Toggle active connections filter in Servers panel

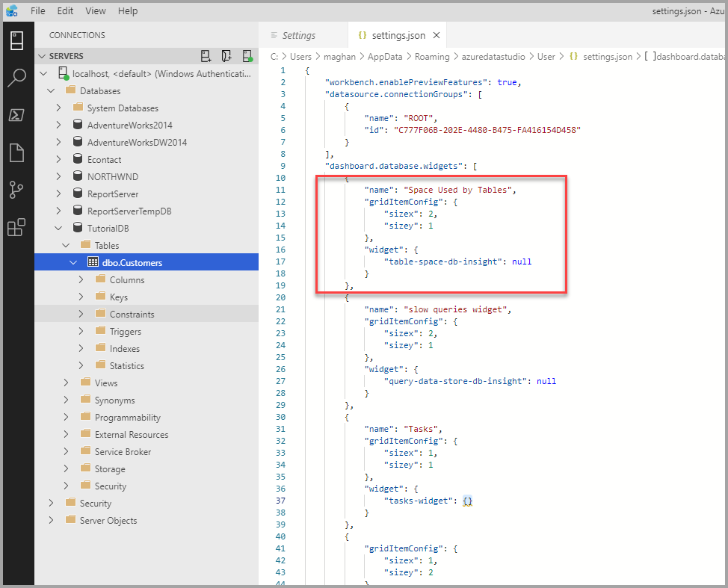pos(247,55)
